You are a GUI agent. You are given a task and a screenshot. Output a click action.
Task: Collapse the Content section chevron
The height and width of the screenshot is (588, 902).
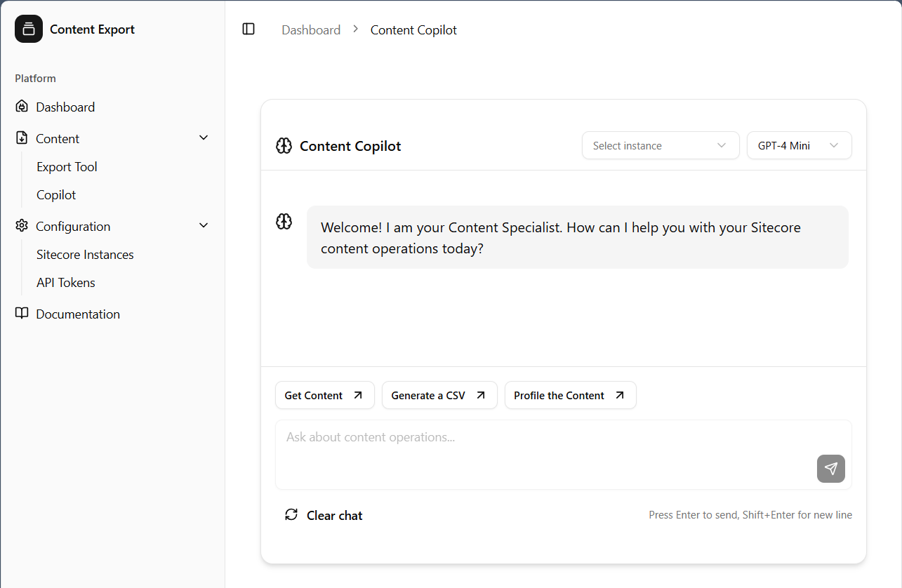[204, 138]
